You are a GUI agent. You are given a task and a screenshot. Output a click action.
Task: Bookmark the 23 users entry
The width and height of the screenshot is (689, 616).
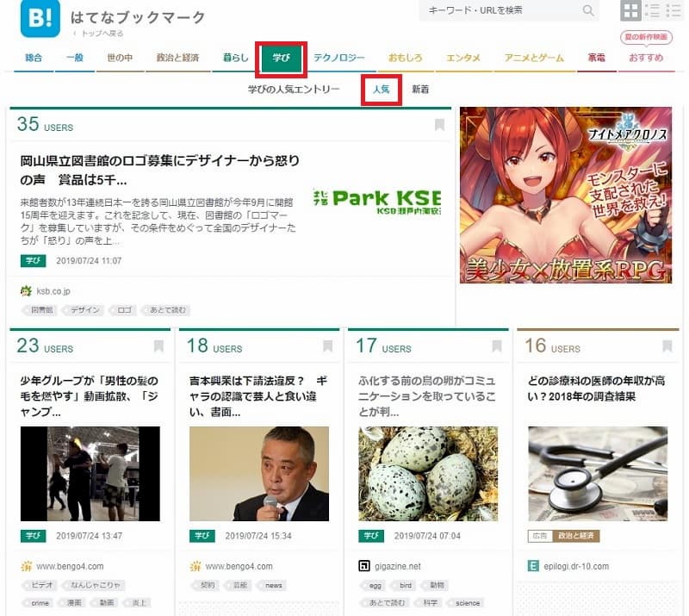158,346
